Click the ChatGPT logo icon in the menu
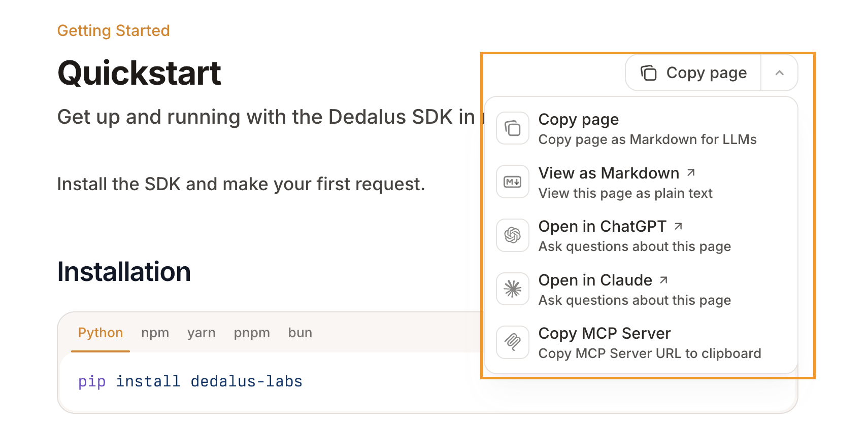This screenshot has width=868, height=428. tap(512, 235)
